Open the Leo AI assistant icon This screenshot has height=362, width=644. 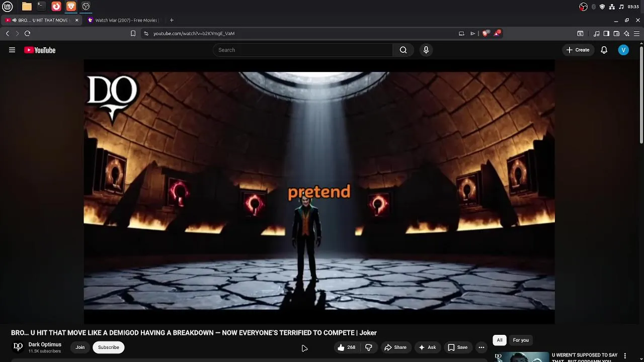626,33
